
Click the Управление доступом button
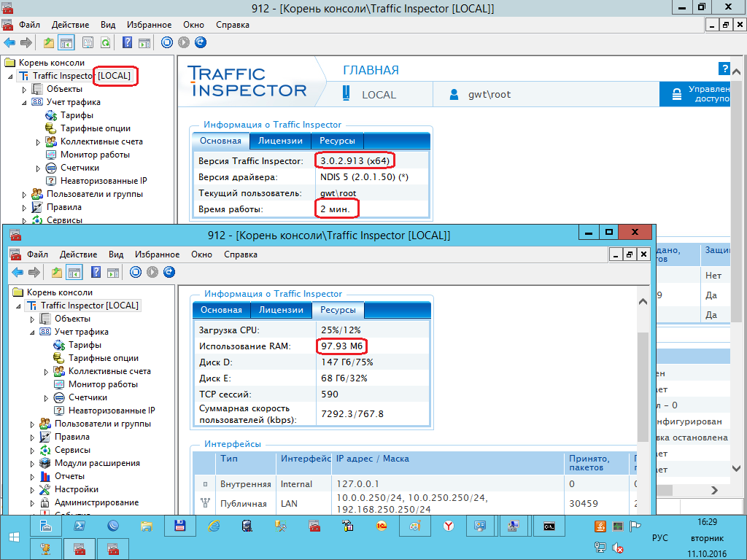[x=695, y=94]
